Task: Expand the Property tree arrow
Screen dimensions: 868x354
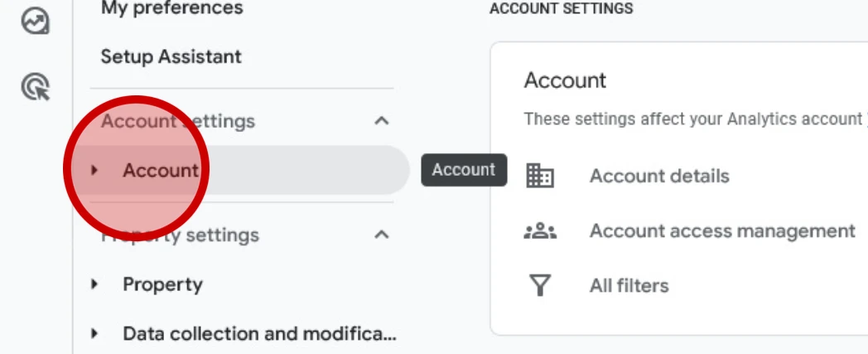Action: 94,284
